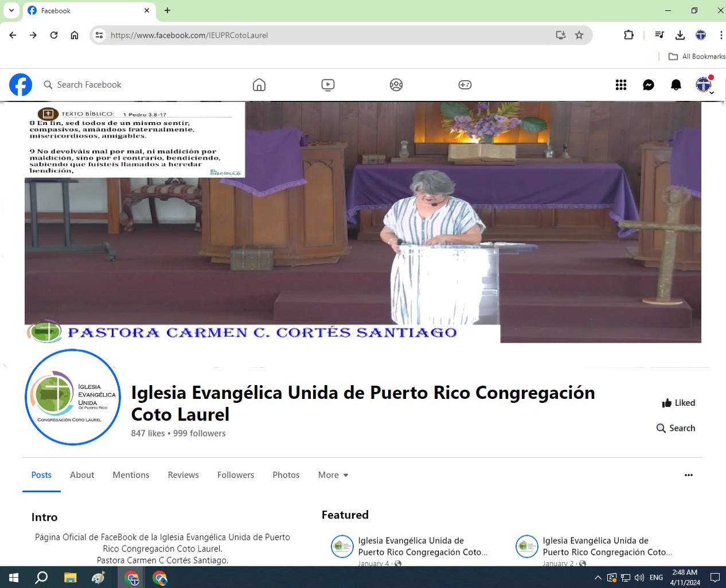Open a new browser tab
726x588 pixels.
click(167, 10)
